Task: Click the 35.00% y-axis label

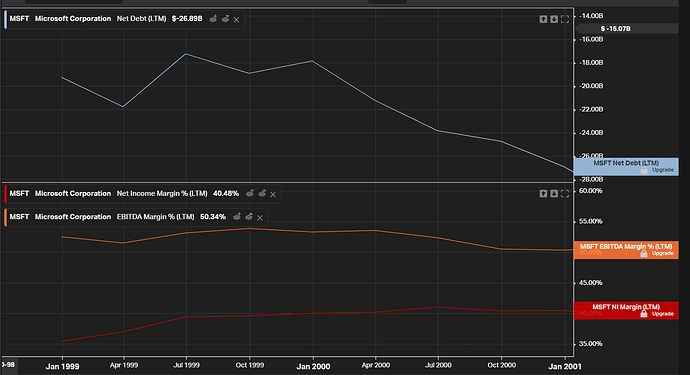Action: (x=591, y=344)
